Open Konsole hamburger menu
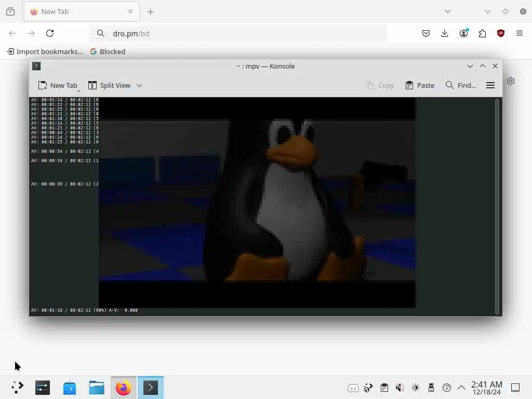 pyautogui.click(x=490, y=86)
